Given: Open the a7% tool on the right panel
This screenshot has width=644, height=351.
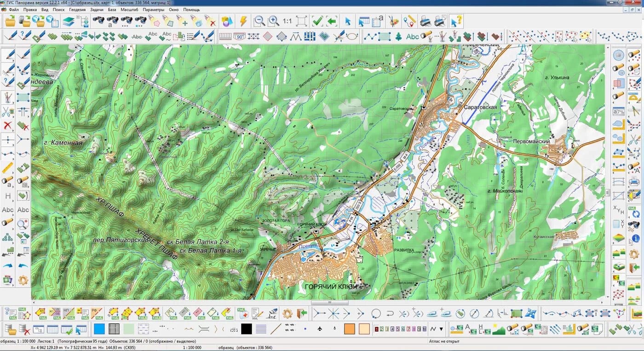Looking at the screenshot, I should point(619,111).
